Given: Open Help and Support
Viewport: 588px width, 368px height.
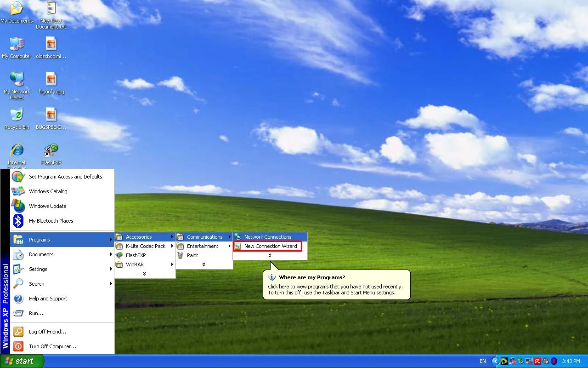Looking at the screenshot, I should [x=62, y=299].
